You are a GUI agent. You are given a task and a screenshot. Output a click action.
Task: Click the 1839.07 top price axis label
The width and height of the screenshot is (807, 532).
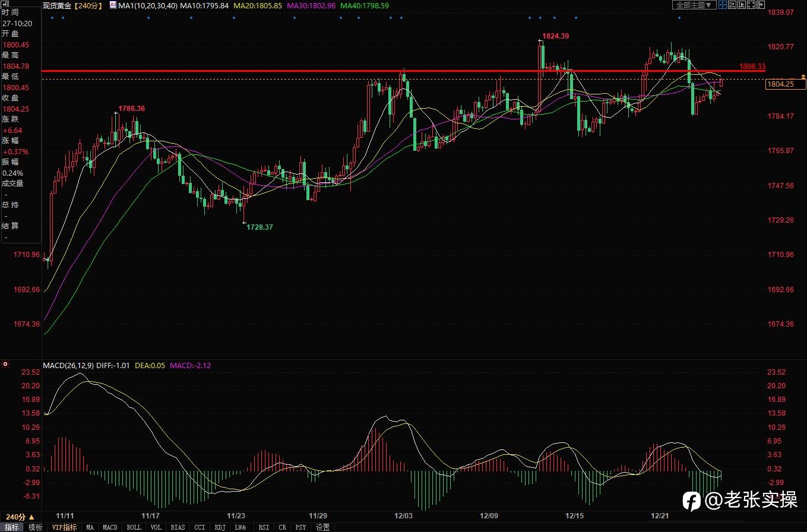(x=781, y=12)
